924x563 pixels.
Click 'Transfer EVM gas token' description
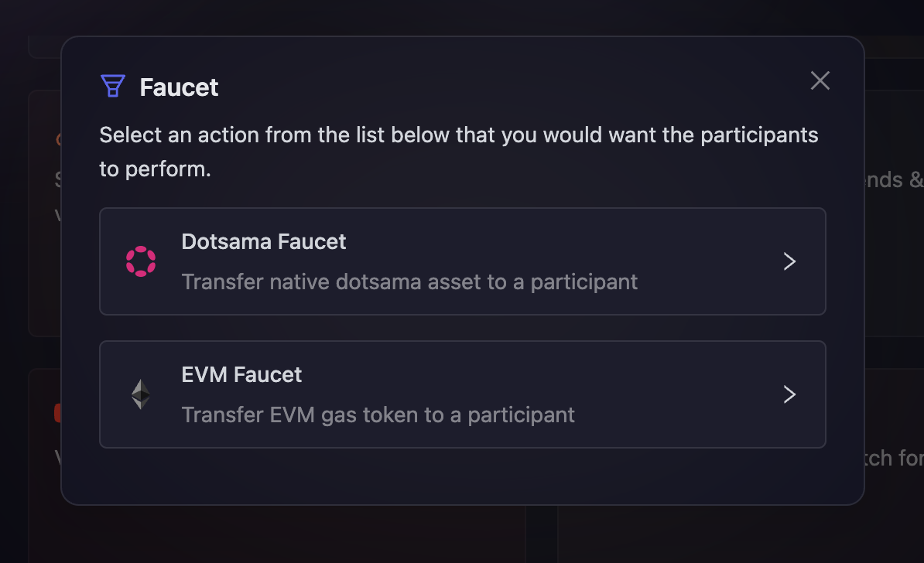coord(378,415)
